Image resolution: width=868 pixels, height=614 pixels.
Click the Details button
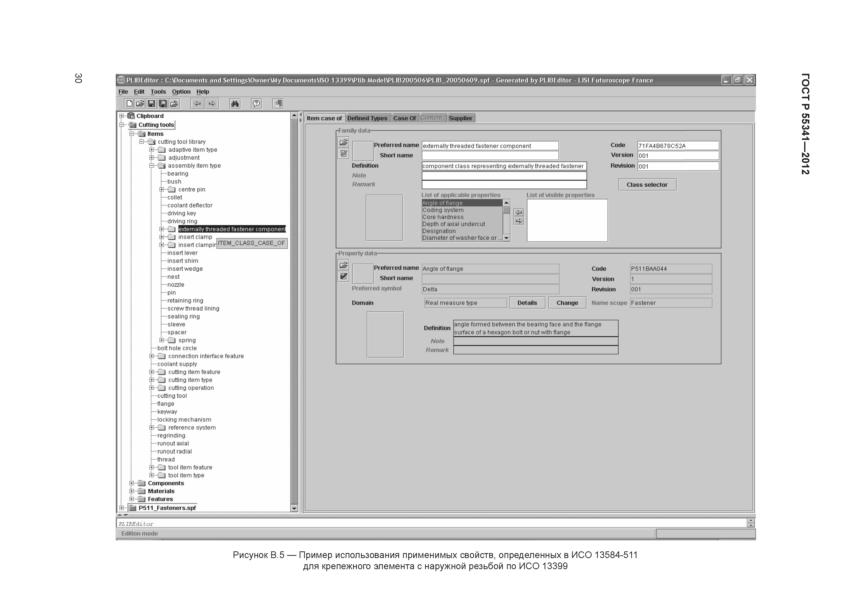tap(527, 303)
